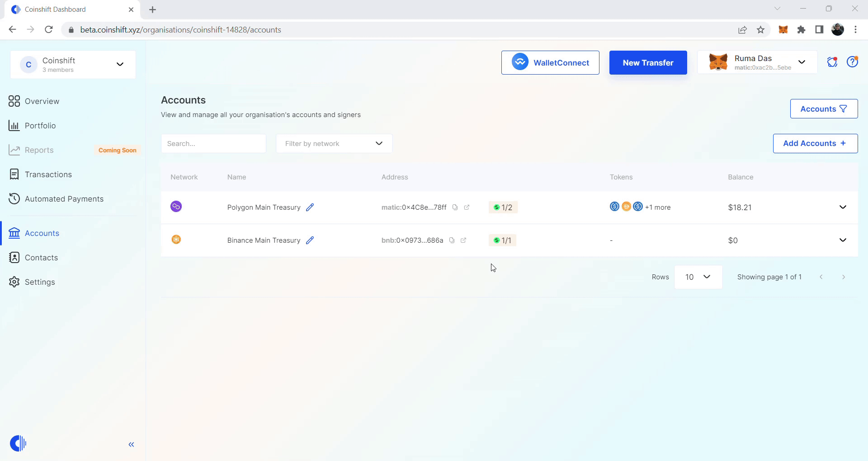Screen dimensions: 868x461
Task: Expand the Binance Main Treasury row
Action: 843,240
